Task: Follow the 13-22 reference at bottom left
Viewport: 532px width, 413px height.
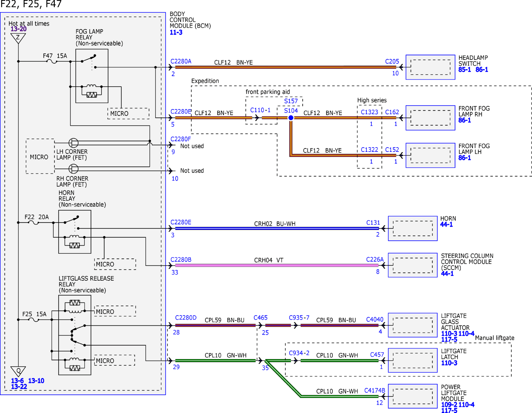Action: click(x=19, y=386)
